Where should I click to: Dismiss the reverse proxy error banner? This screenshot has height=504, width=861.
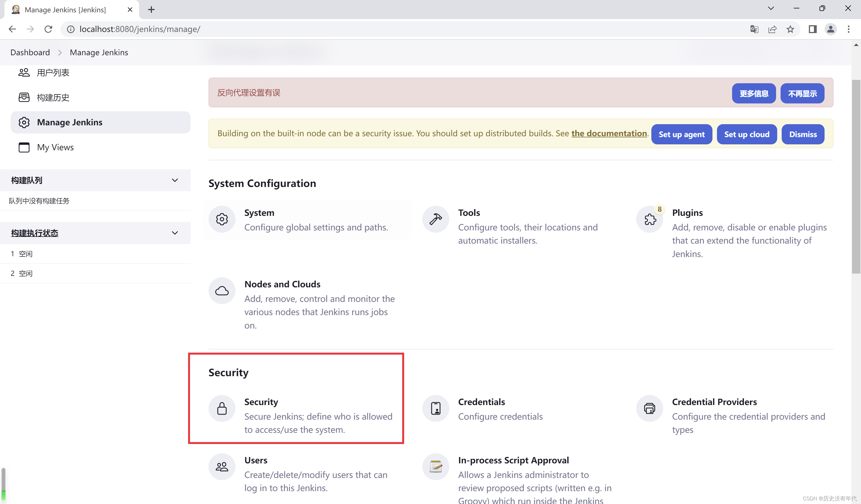click(802, 93)
